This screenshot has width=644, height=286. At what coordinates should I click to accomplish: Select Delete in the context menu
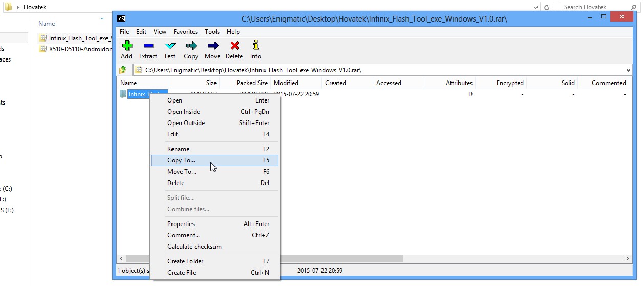click(214, 183)
